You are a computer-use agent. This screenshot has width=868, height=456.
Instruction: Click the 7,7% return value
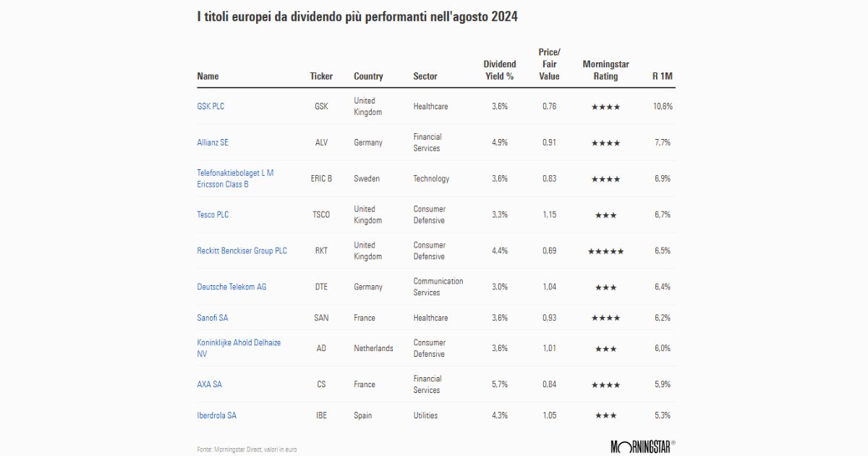pos(663,143)
